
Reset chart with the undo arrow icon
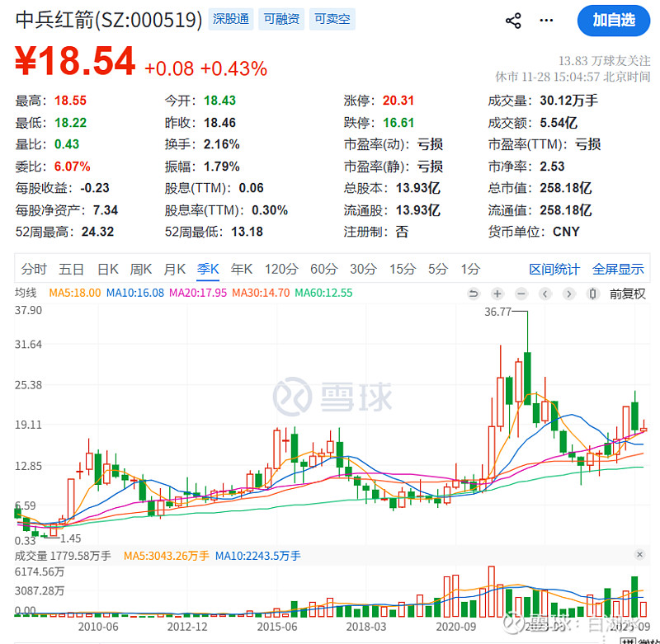(x=474, y=294)
